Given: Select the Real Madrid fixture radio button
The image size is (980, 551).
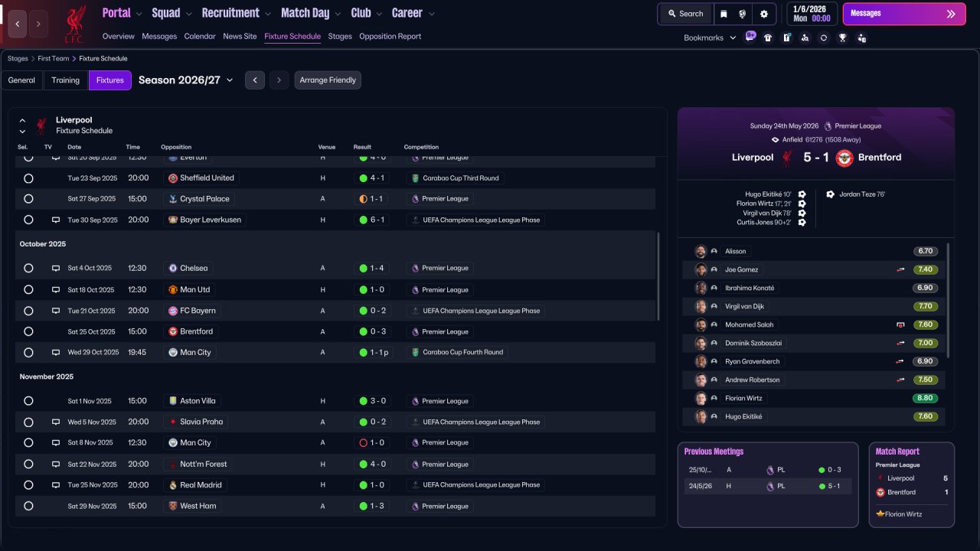Looking at the screenshot, I should (x=28, y=485).
